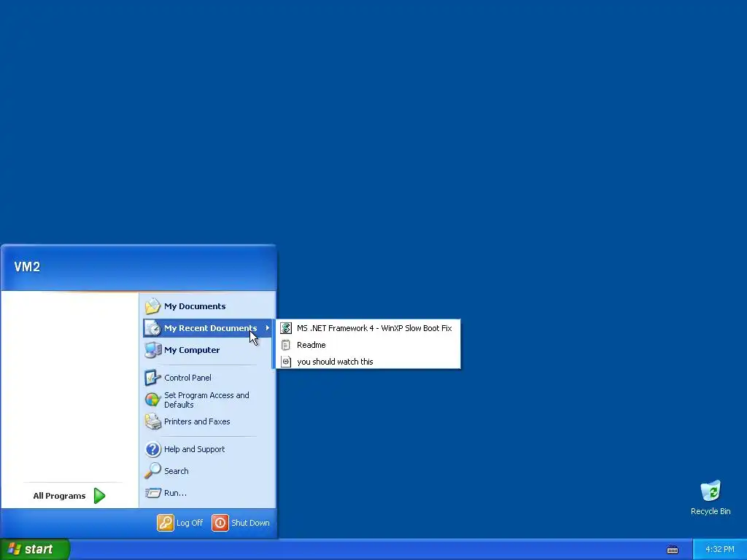Click the Help and Support question-mark icon
Viewport: 747px width, 560px height.
[152, 449]
